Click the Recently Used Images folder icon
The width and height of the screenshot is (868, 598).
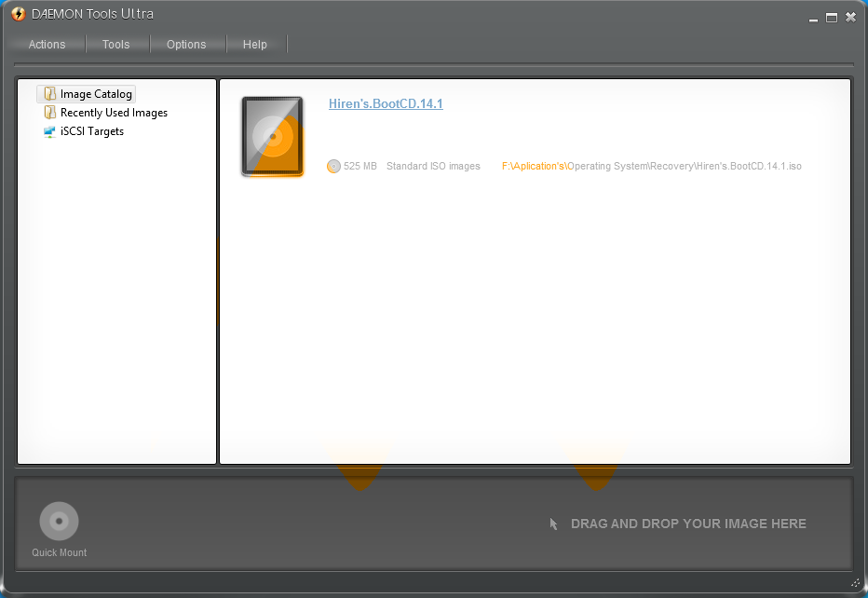(x=49, y=113)
